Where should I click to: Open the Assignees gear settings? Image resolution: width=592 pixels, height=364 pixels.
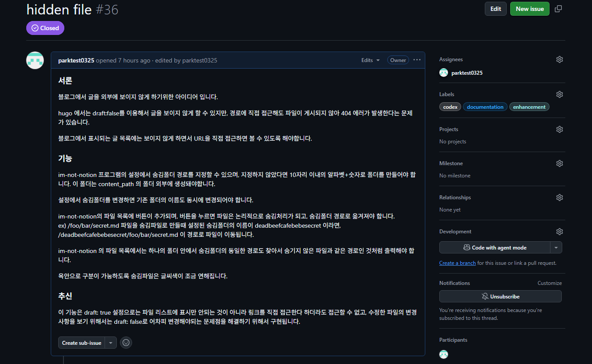pos(559,59)
